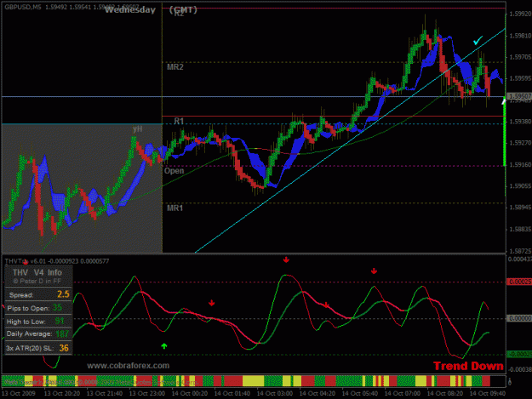The height and width of the screenshot is (399, 532).
Task: Click the red down arrow above the 03:00 peak
Action: point(286,259)
